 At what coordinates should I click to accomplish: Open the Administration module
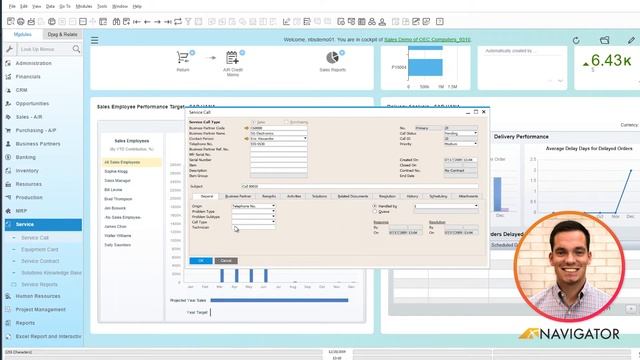(x=33, y=63)
